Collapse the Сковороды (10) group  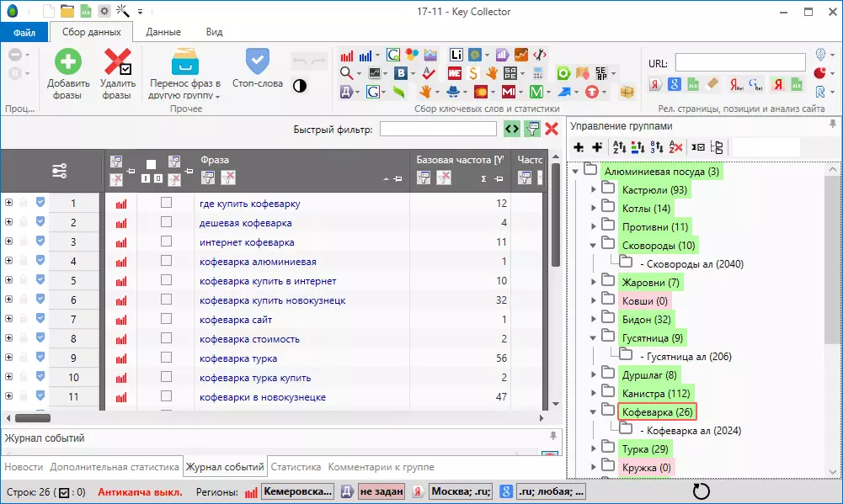pyautogui.click(x=594, y=245)
